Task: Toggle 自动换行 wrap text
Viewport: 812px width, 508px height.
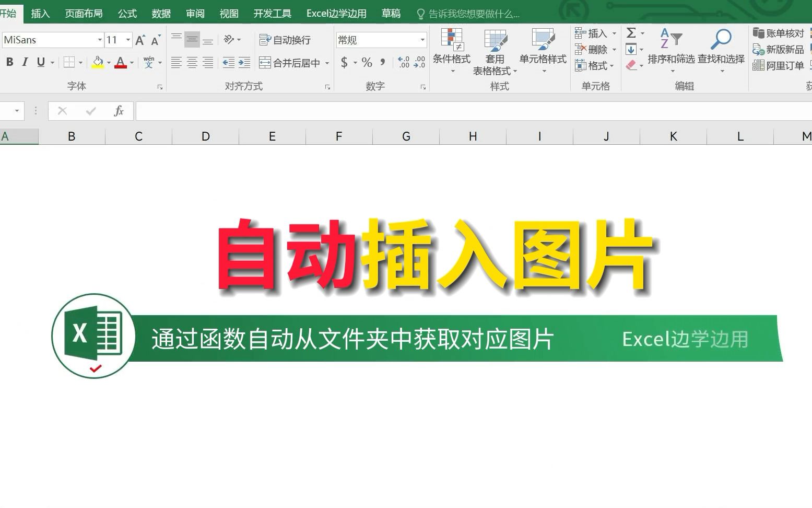Action: tap(285, 40)
